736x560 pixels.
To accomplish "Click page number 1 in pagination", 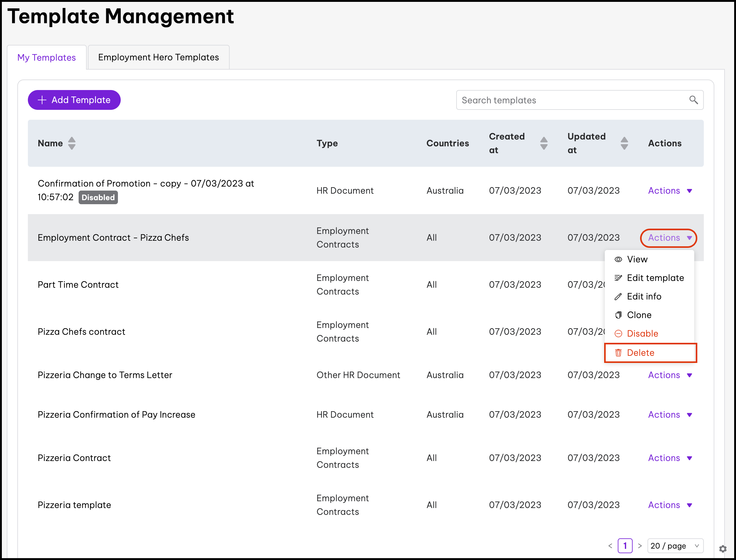I will 625,546.
